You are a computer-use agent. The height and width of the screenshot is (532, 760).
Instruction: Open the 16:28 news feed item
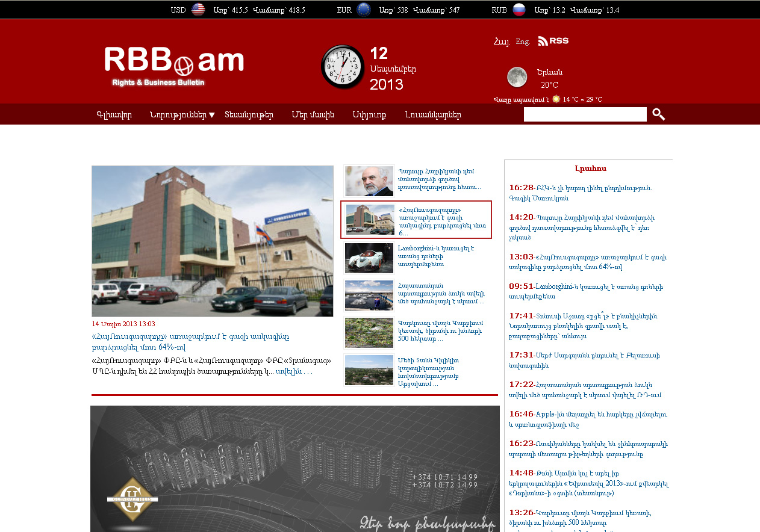click(x=581, y=193)
